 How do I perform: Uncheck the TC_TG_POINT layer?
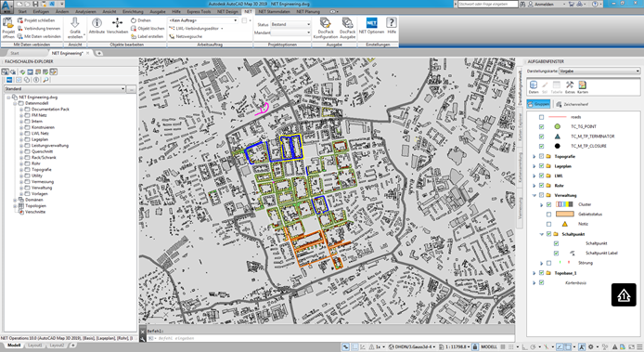(x=541, y=126)
